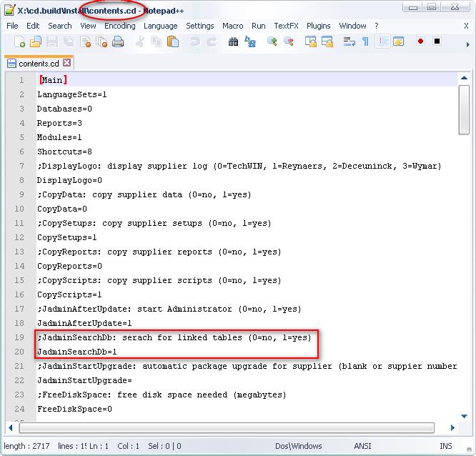Click the New file toolbar icon

coord(20,41)
